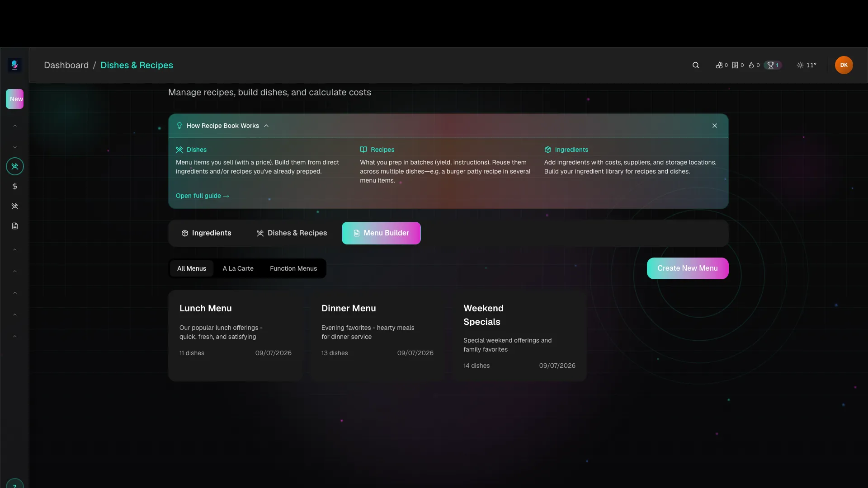Click the cherries counter icon
Image resolution: width=868 pixels, height=488 pixels.
(x=719, y=65)
